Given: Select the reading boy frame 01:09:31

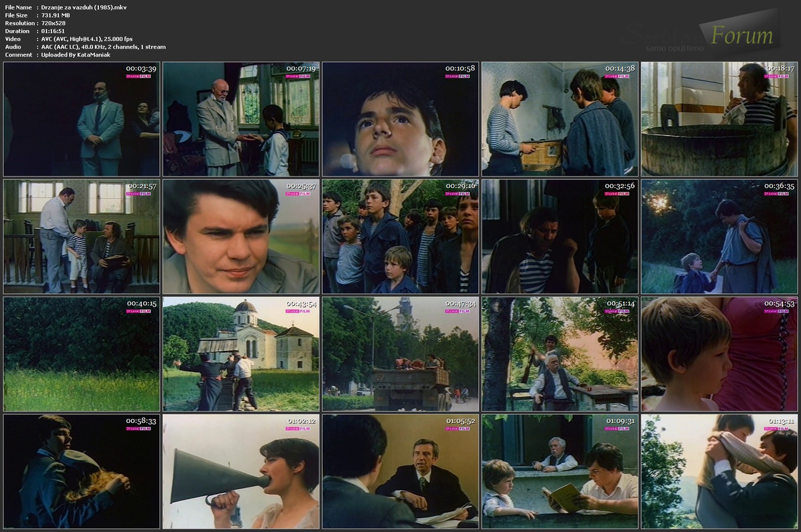Looking at the screenshot, I should pos(560,471).
